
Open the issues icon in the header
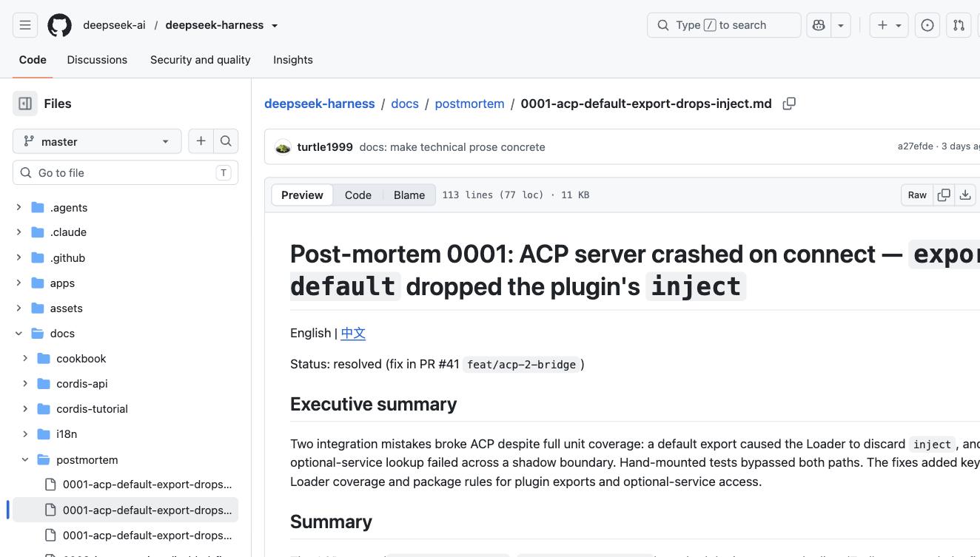point(927,25)
